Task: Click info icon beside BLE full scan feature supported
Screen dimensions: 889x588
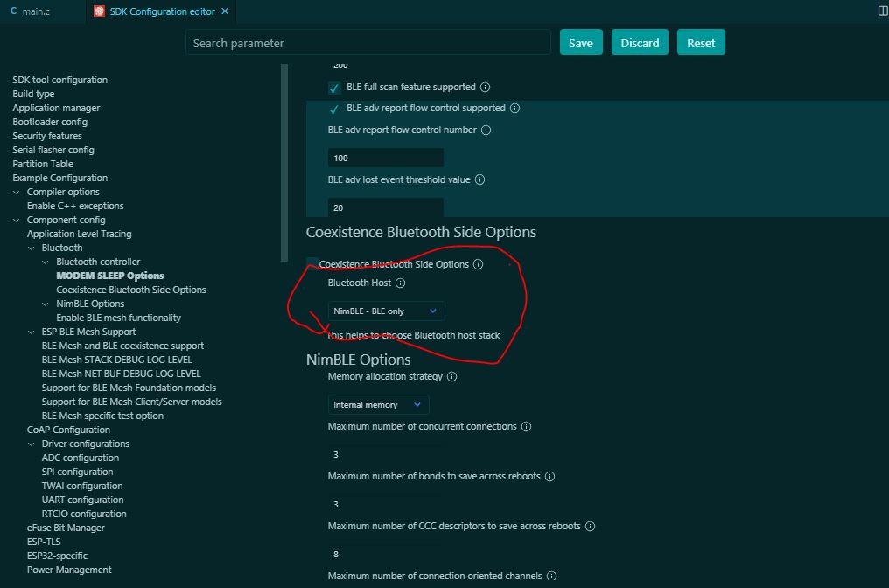Action: (x=486, y=87)
